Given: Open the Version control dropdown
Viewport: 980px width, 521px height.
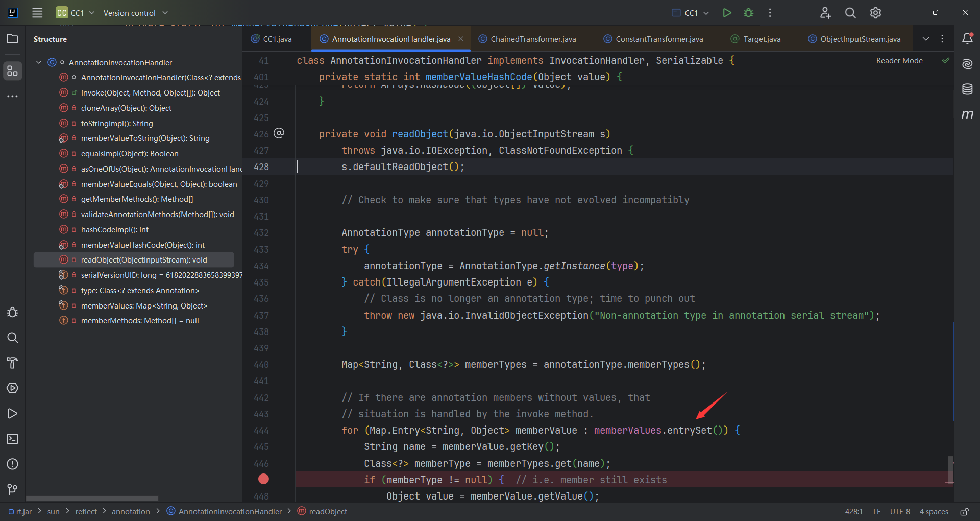Looking at the screenshot, I should (136, 13).
